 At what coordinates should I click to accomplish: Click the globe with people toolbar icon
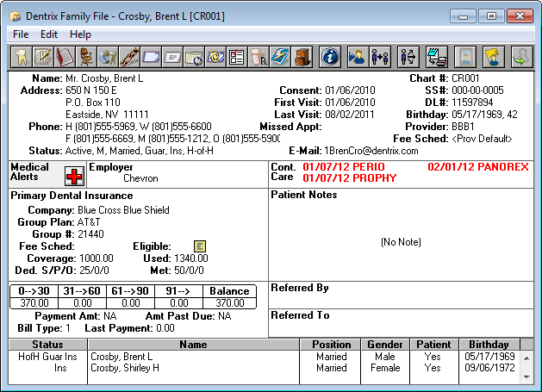point(107,57)
